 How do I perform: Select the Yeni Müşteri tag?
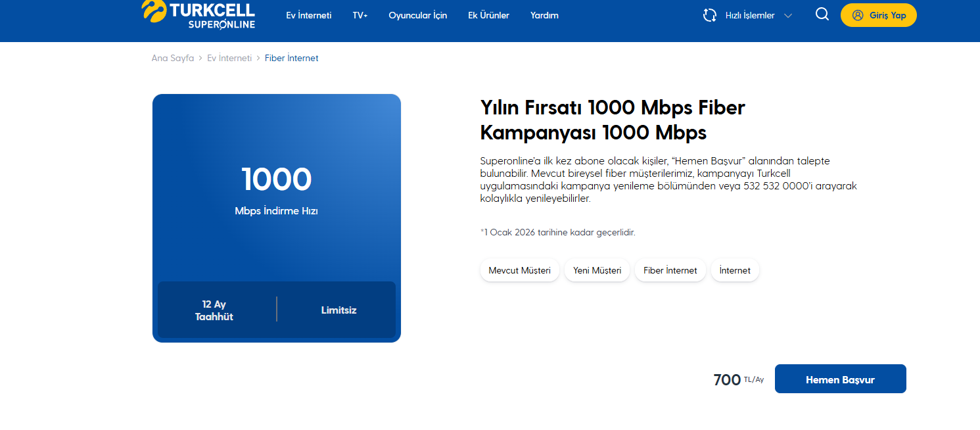597,270
